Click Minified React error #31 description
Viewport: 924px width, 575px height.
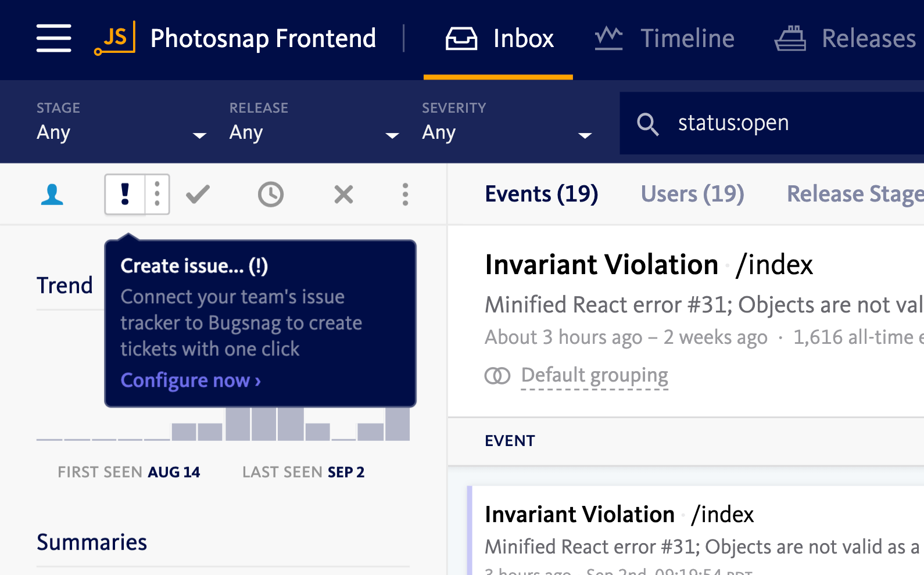[x=704, y=305]
